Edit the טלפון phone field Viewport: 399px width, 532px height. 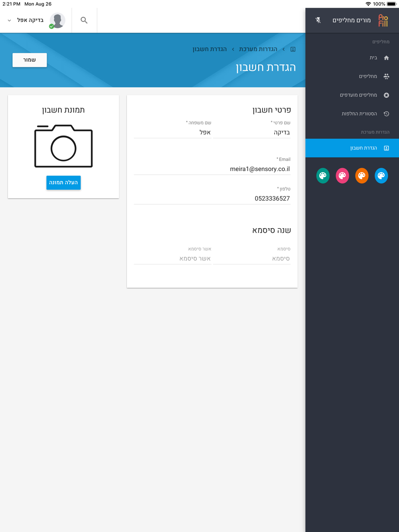212,199
